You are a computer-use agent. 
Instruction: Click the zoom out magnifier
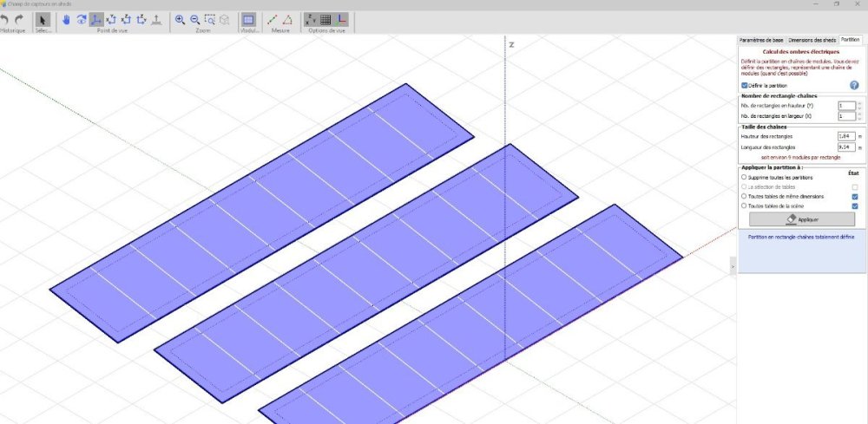195,19
